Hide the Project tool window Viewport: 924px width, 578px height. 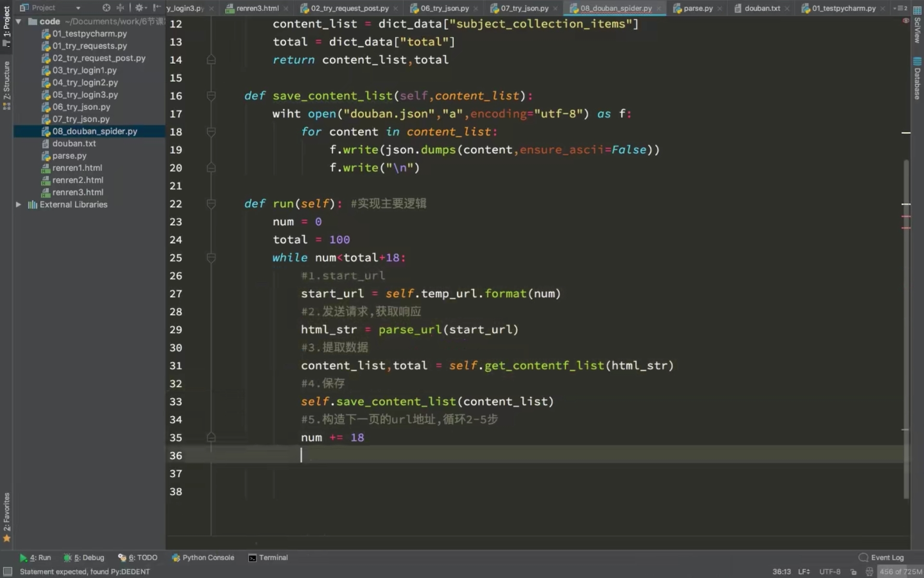click(x=156, y=8)
